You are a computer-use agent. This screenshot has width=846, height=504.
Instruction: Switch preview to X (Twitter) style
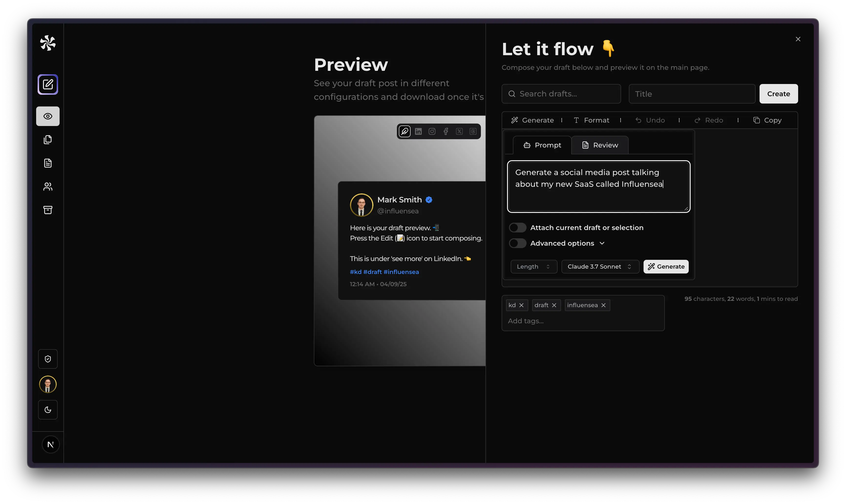click(x=459, y=132)
